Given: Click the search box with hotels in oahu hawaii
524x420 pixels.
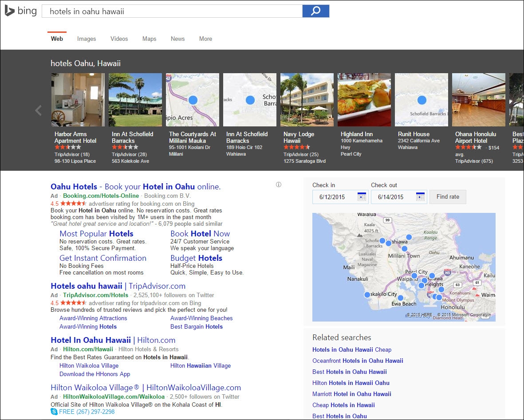Looking at the screenshot, I should (x=172, y=11).
